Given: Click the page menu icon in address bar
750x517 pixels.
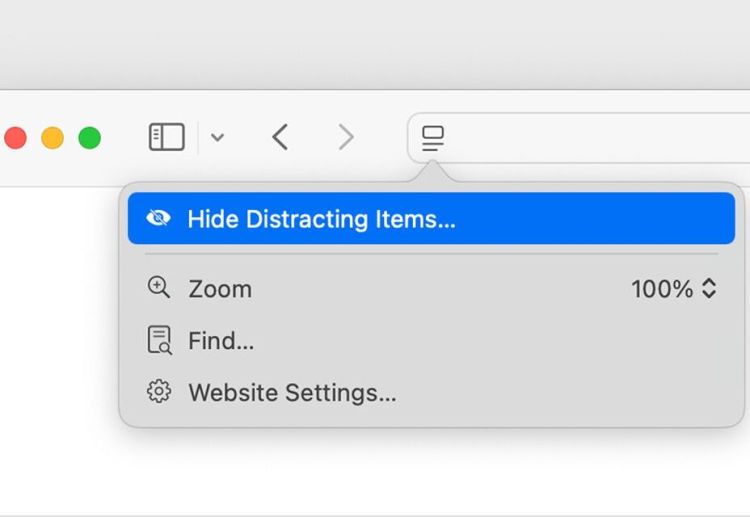Looking at the screenshot, I should [432, 138].
